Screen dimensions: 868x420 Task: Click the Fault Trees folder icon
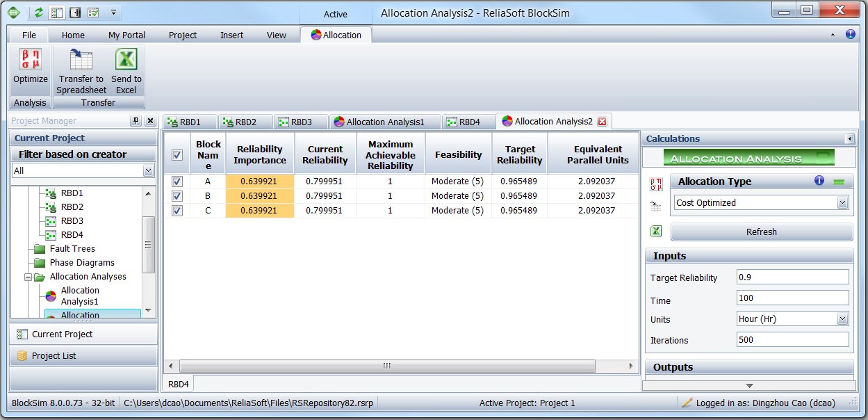[x=39, y=249]
